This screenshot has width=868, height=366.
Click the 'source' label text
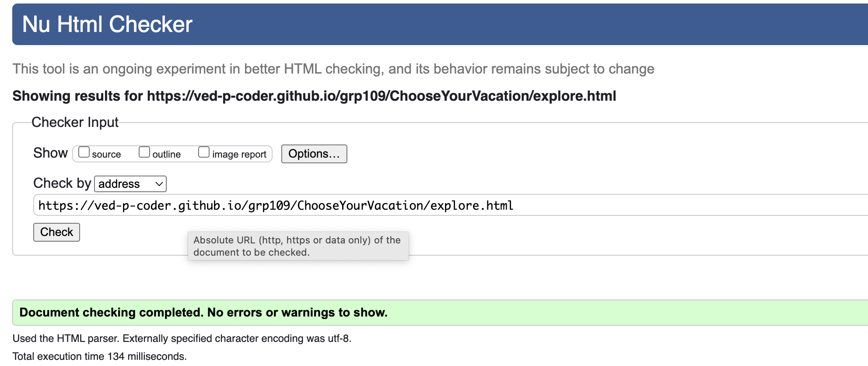pyautogui.click(x=106, y=154)
